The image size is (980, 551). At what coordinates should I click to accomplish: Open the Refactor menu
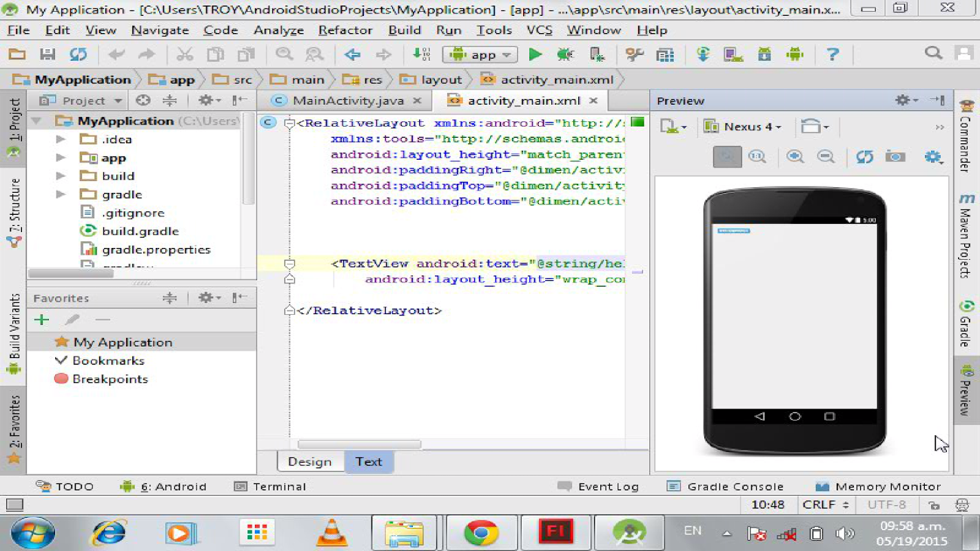tap(345, 30)
